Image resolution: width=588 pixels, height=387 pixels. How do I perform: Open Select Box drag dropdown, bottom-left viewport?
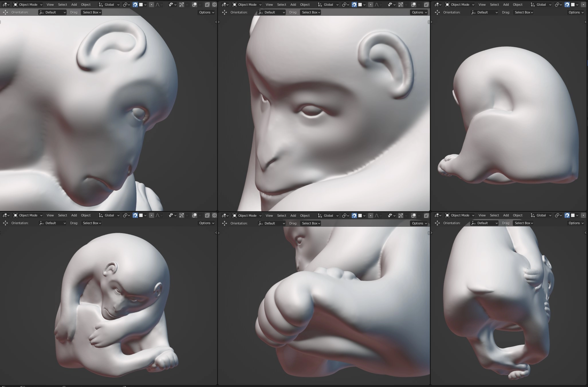[92, 223]
